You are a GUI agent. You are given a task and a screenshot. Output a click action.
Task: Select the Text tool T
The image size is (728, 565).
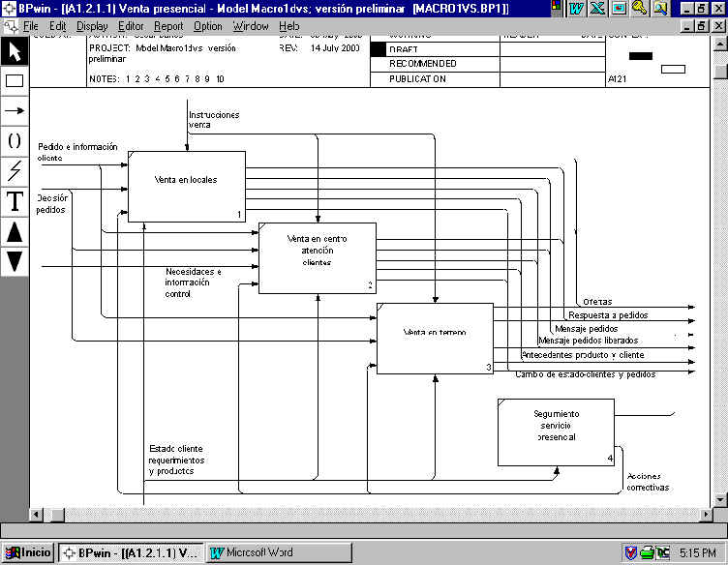click(x=15, y=202)
